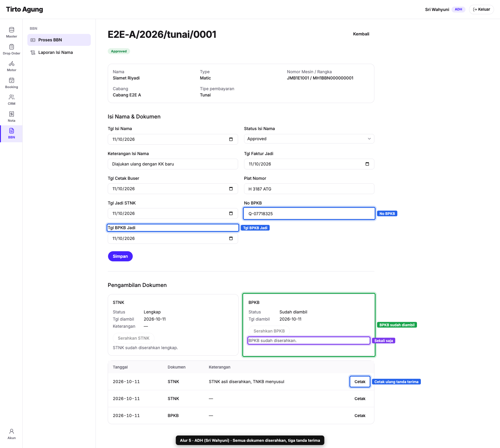The height and width of the screenshot is (448, 500).
Task: Click the Laporan Isi Nama scroll icon
Action: click(x=33, y=52)
